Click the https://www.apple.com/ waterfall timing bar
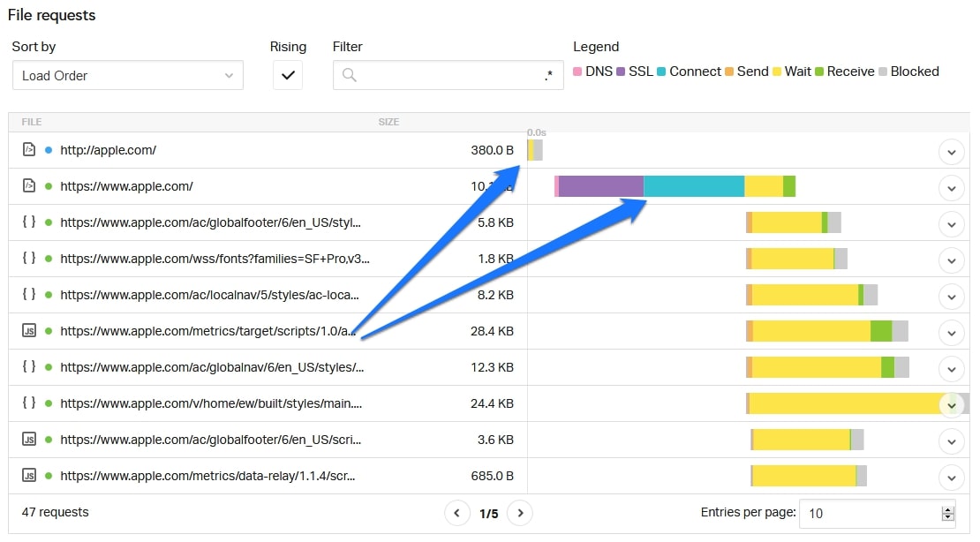The width and height of the screenshot is (980, 542). (x=675, y=186)
